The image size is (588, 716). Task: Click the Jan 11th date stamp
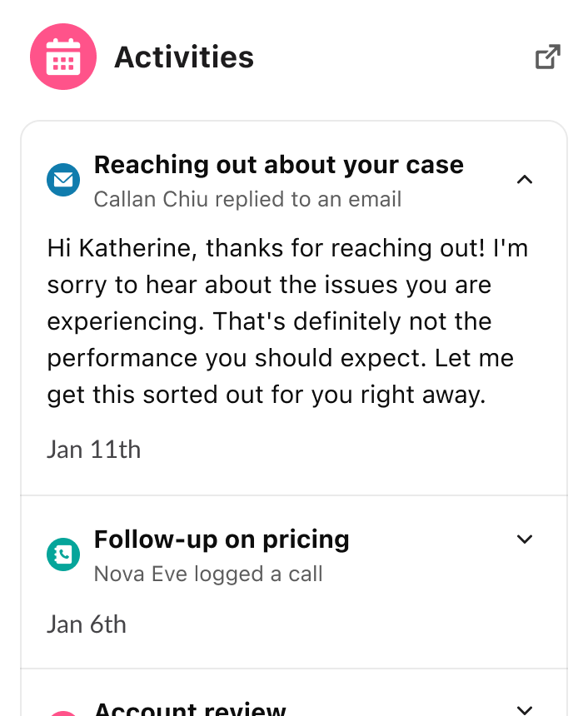click(94, 450)
